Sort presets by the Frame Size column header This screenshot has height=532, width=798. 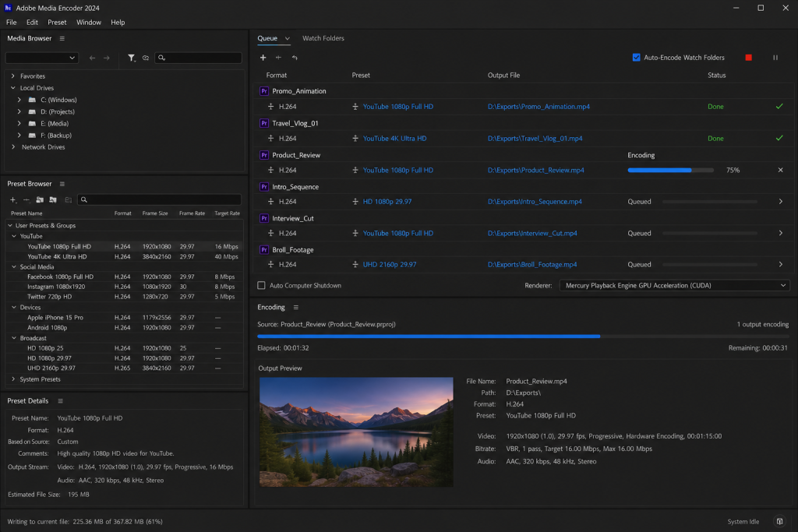pyautogui.click(x=155, y=213)
